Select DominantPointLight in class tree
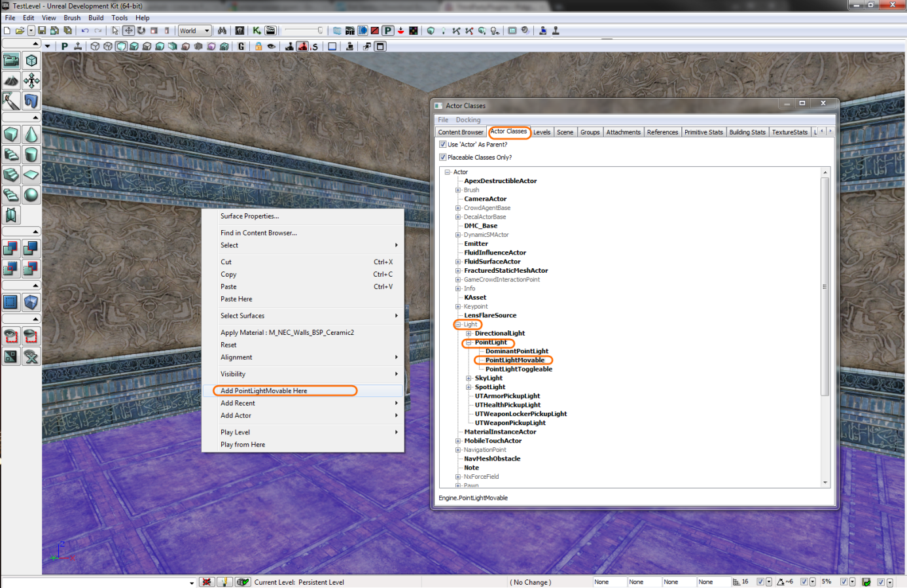907x588 pixels. click(517, 351)
